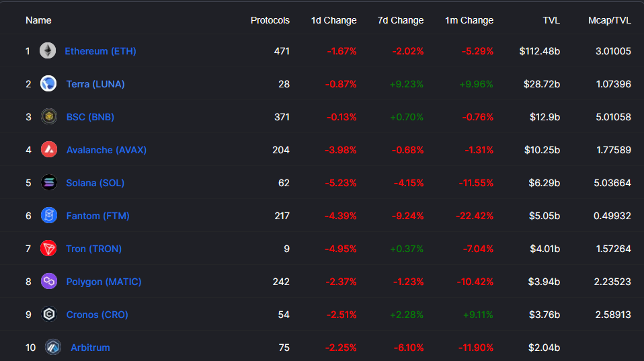Screen dimensions: 644x361
Task: Sort by the Protocols column header
Action: (270, 20)
